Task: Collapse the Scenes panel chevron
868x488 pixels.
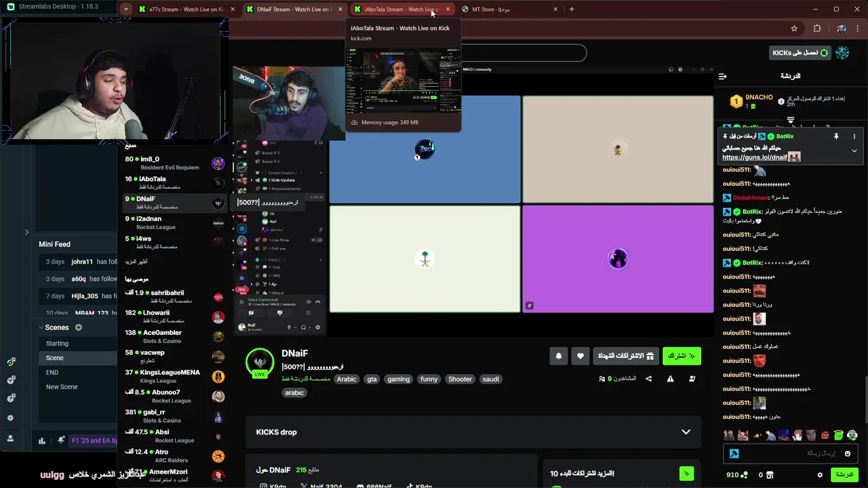Action: [x=40, y=327]
